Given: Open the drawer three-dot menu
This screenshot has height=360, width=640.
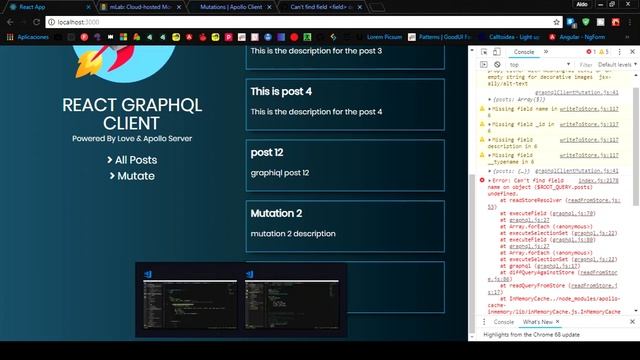Looking at the screenshot, I should [x=484, y=322].
